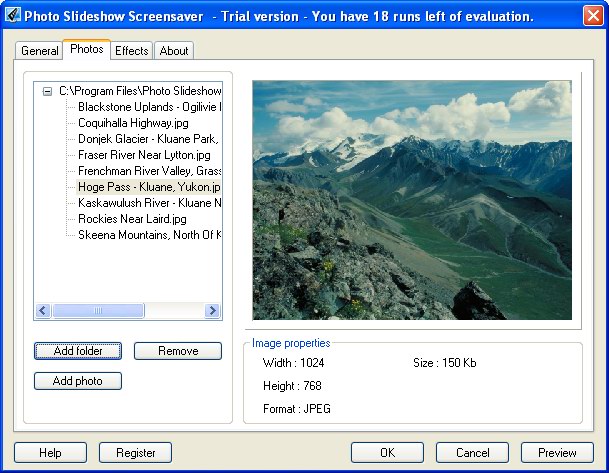Select Kaskawulush River photo entry
The width and height of the screenshot is (609, 473).
tap(149, 203)
